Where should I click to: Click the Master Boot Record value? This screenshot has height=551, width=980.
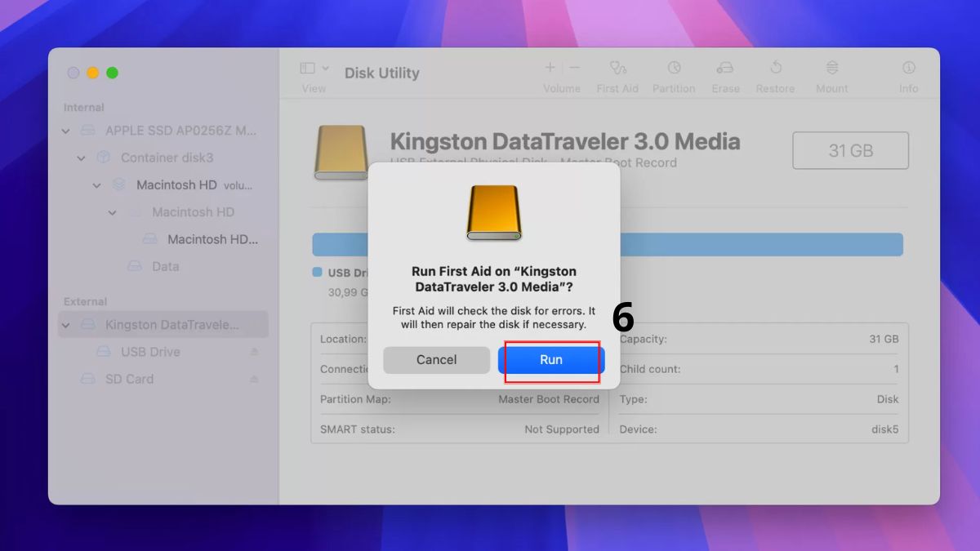(549, 399)
